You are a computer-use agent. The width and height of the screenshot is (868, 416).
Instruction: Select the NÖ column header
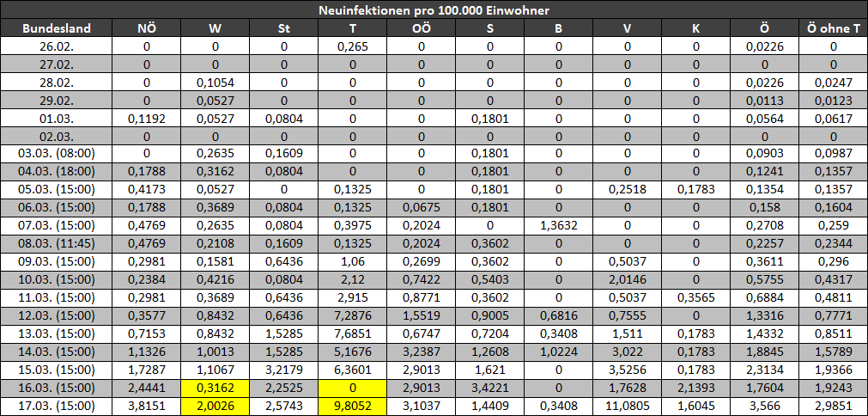(147, 28)
